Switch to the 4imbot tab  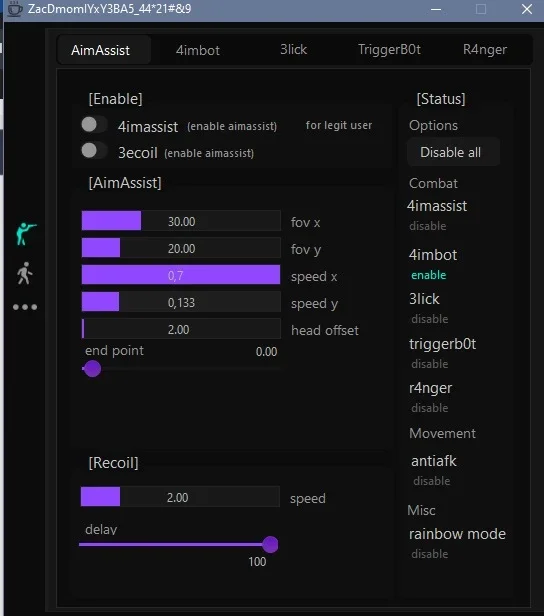point(198,50)
